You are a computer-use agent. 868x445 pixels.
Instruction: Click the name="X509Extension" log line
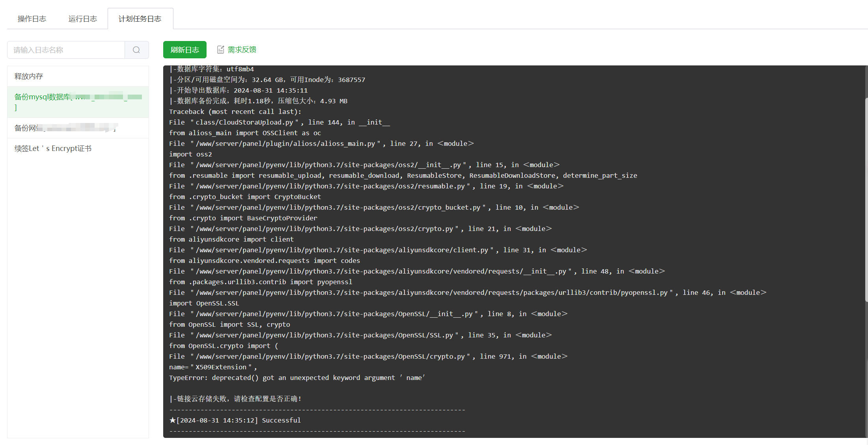pyautogui.click(x=213, y=367)
